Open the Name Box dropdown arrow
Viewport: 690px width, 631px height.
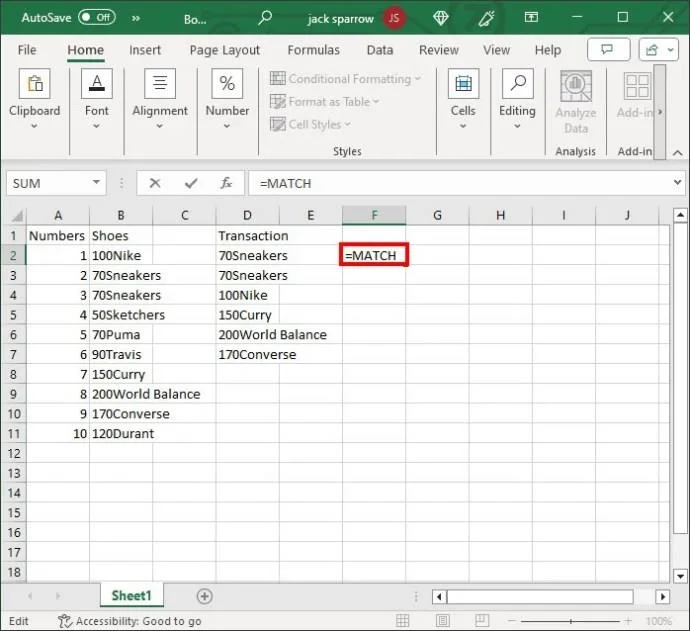click(96, 183)
